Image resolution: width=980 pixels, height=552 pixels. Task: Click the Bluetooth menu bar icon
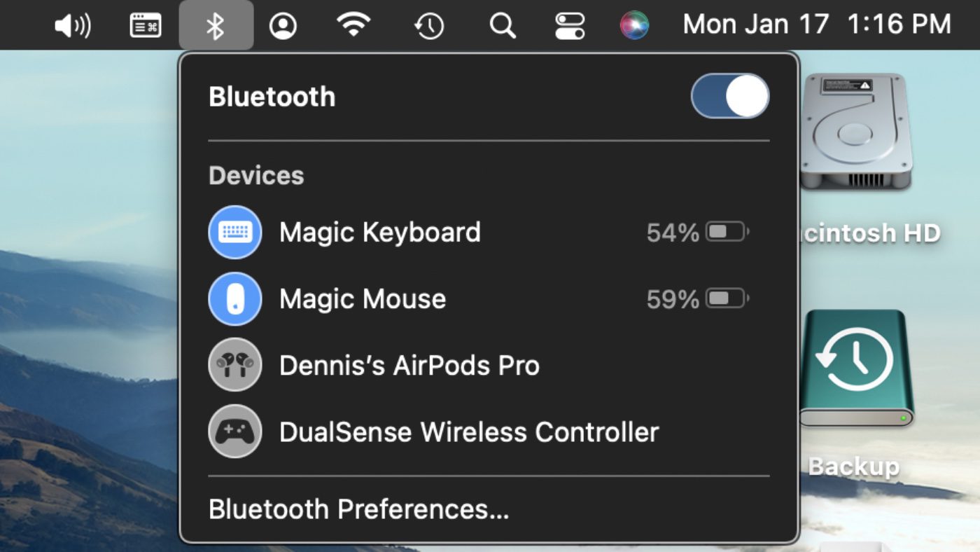pos(216,26)
